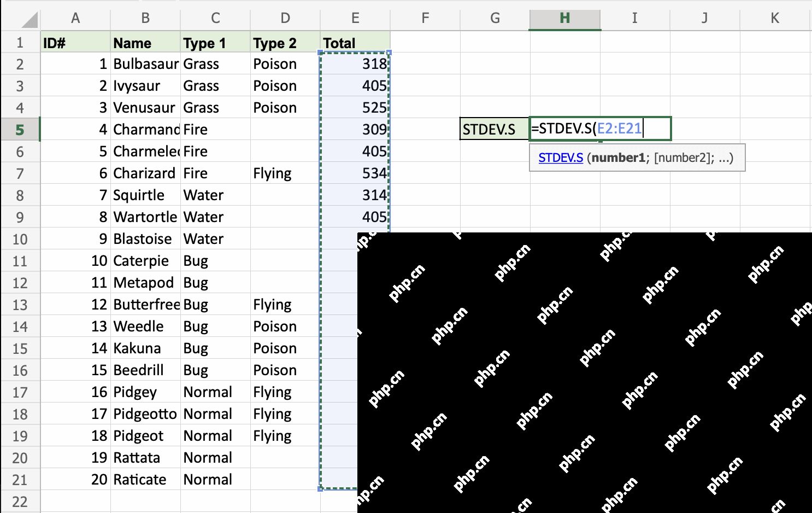Select the Pidgeot name cell
Screen dimensions: 812x513
point(145,436)
